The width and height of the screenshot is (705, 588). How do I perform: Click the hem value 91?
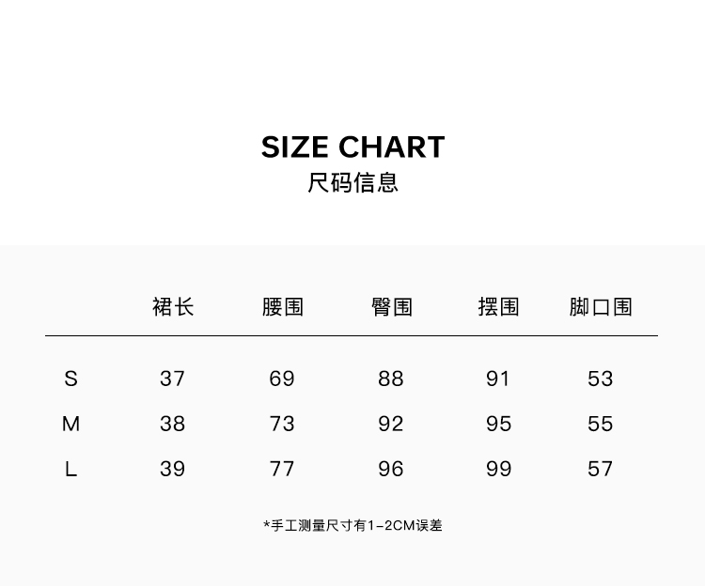(498, 379)
